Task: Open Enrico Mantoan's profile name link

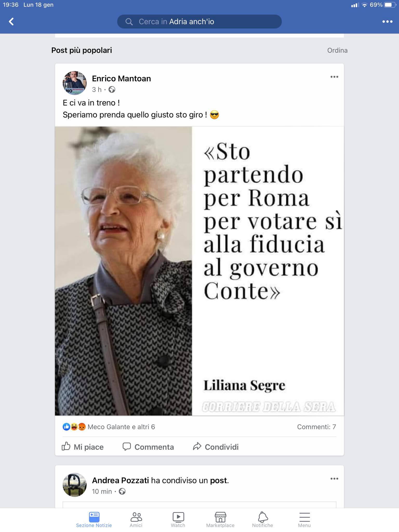Action: 121,78
